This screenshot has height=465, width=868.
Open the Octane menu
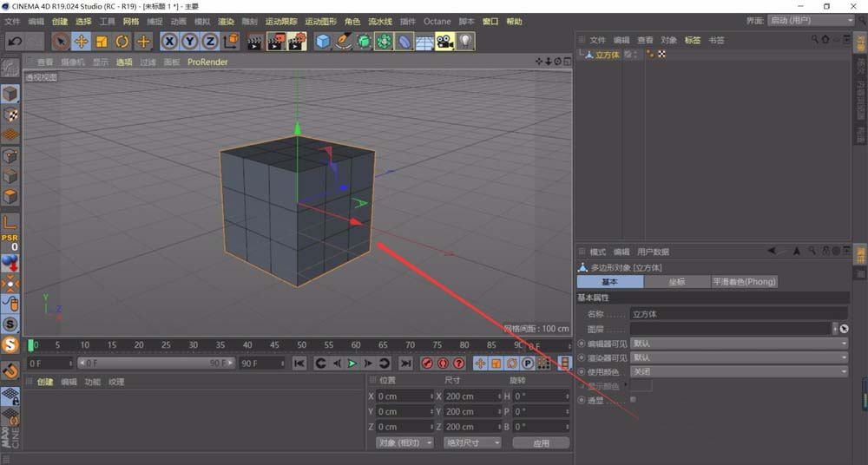(437, 22)
